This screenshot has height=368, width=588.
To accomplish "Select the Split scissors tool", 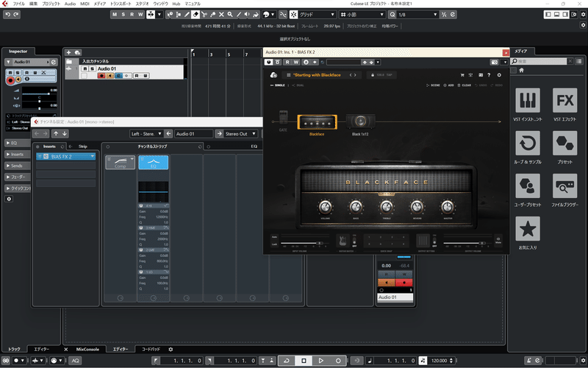I will [x=204, y=15].
